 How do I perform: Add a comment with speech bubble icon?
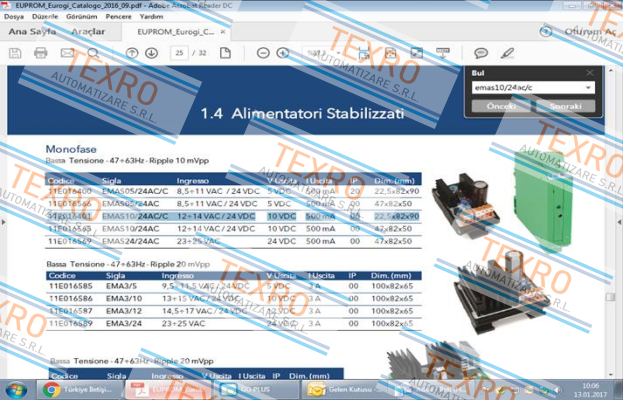481,53
